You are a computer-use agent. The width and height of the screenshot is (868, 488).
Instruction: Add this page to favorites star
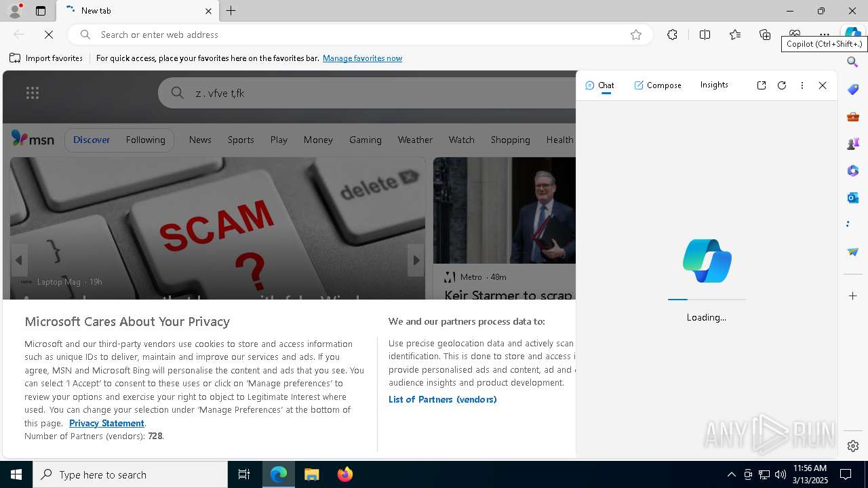pos(636,35)
